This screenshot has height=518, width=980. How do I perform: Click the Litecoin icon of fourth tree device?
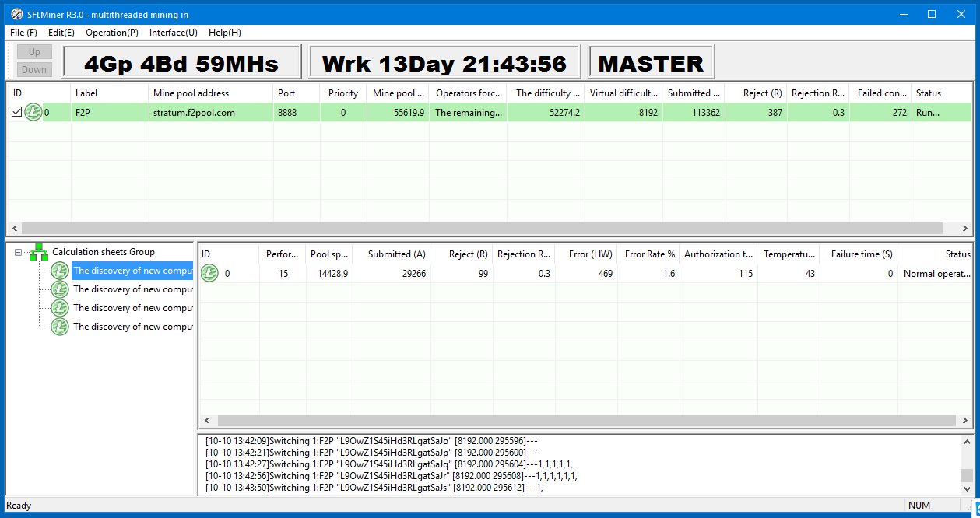pyautogui.click(x=60, y=327)
